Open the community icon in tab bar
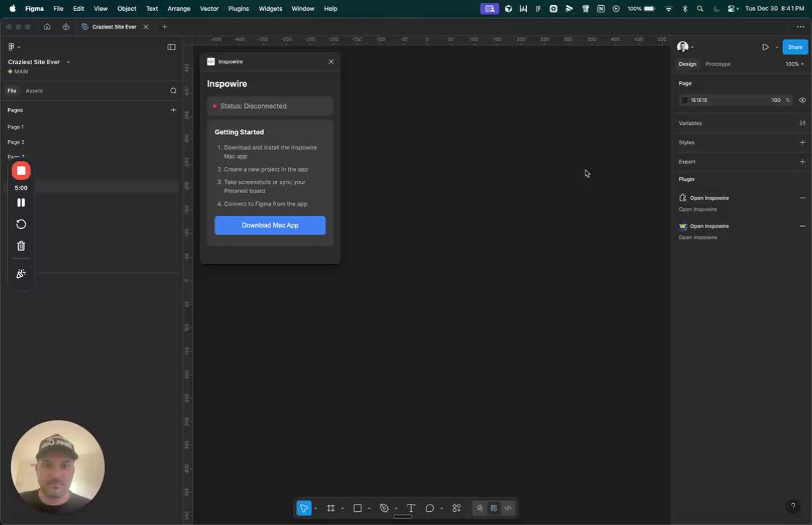Image resolution: width=812 pixels, height=525 pixels. 66,27
